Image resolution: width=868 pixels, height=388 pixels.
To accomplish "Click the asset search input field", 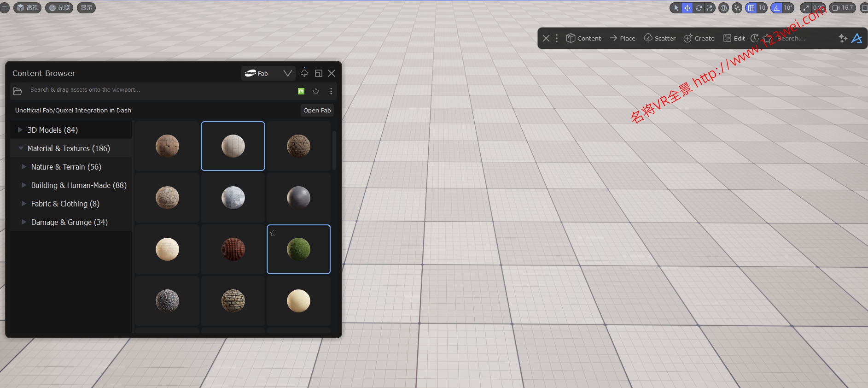I will coord(157,90).
